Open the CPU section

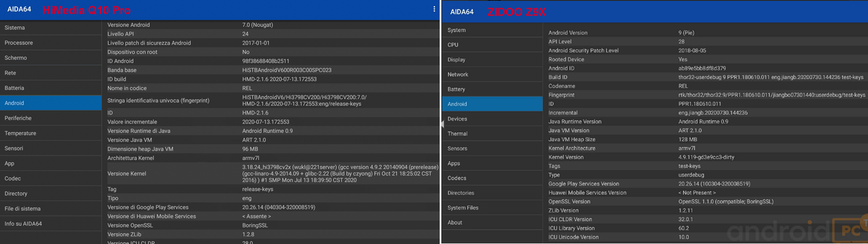492,45
